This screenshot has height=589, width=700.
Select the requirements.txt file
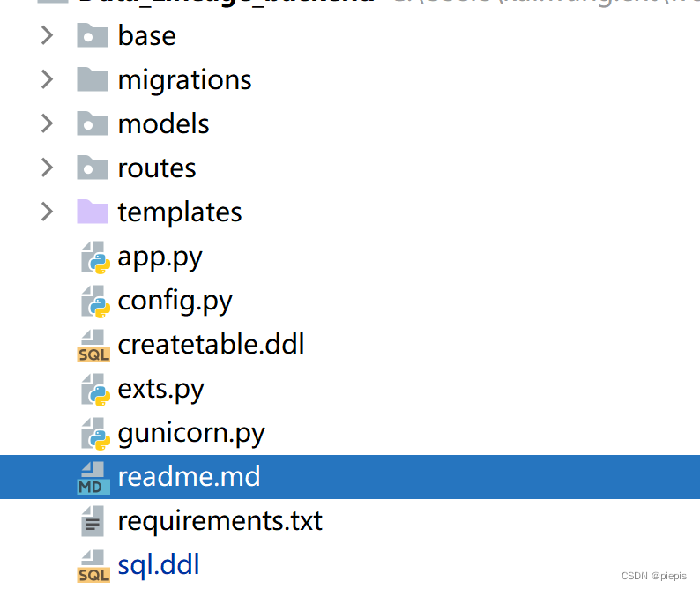click(x=220, y=521)
